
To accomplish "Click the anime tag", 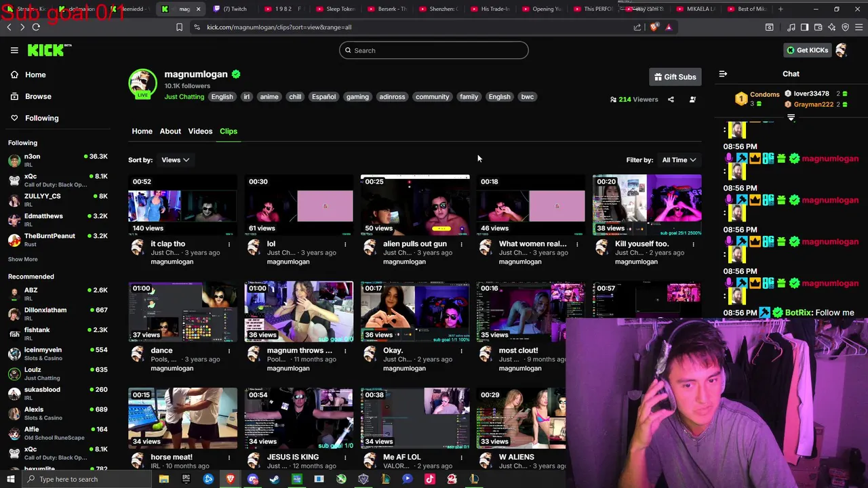I will click(269, 97).
